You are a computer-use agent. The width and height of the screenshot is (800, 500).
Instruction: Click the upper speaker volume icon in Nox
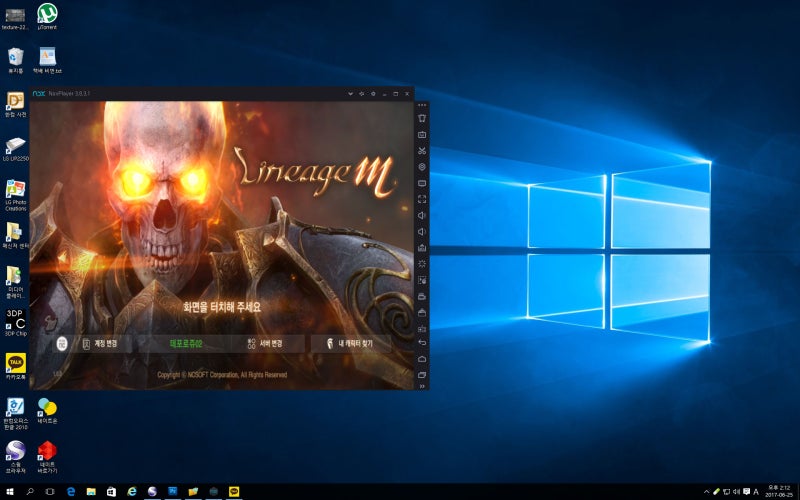(422, 215)
